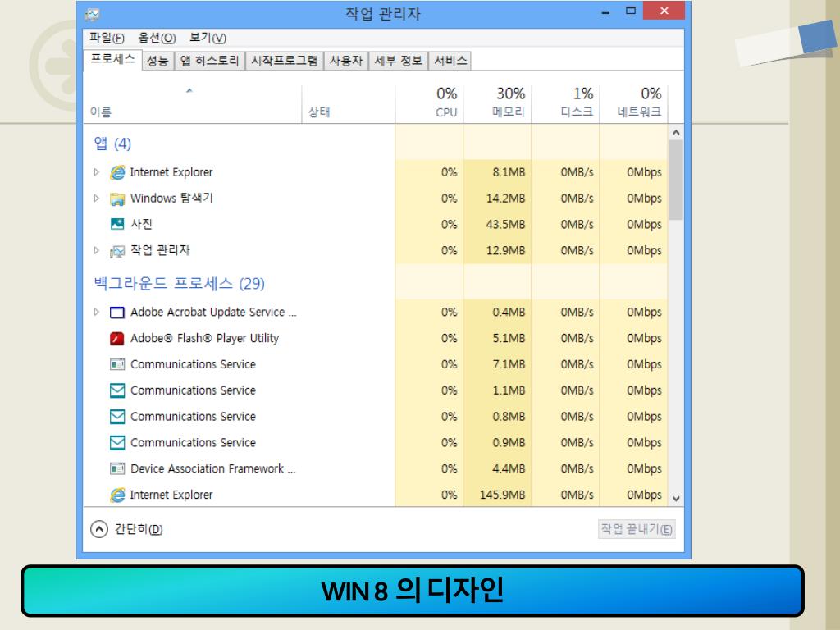Switch to the 세부 정보 tab
This screenshot has width=840, height=630.
[398, 61]
